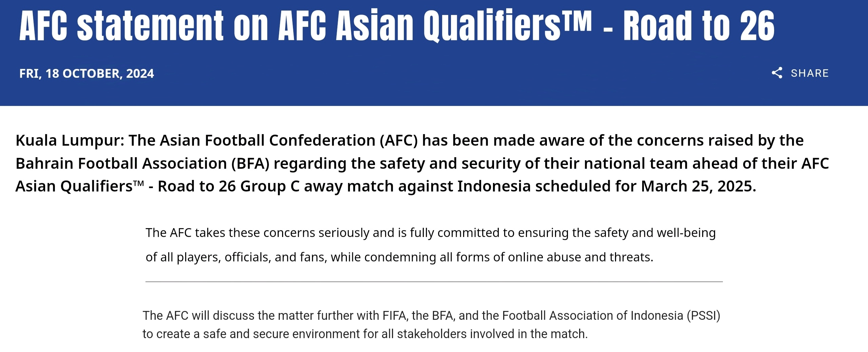868x352 pixels.
Task: Click 'Road to 26' in the headline
Action: 699,25
